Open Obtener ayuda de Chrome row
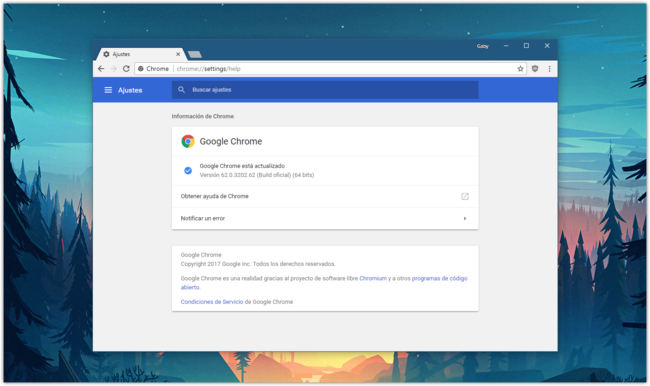Screen dimensions: 650x386 pyautogui.click(x=325, y=196)
